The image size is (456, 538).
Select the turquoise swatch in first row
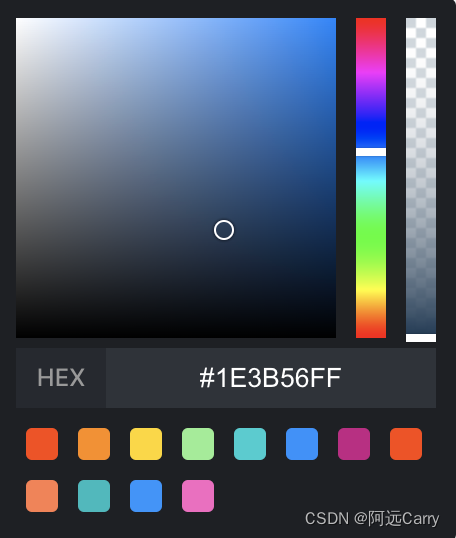click(250, 444)
